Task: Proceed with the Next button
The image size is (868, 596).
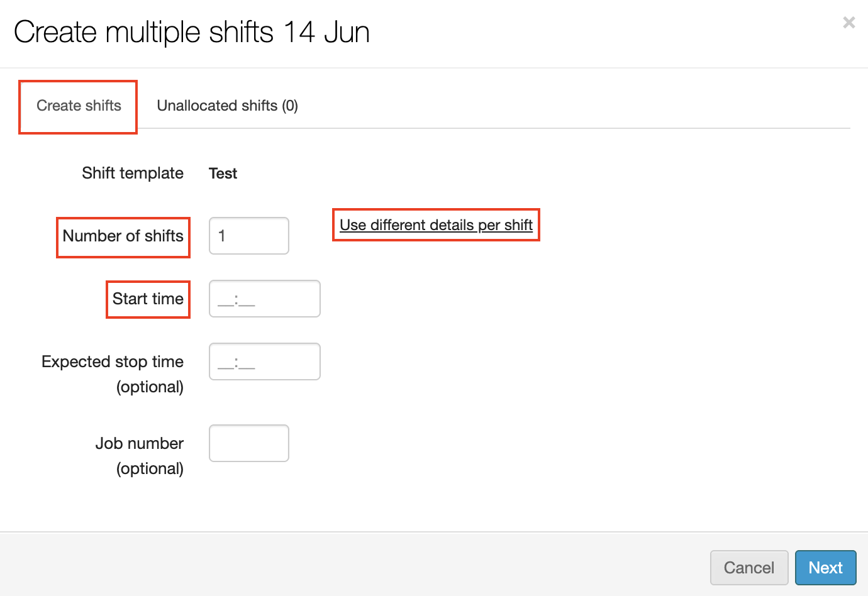Action: coord(825,568)
